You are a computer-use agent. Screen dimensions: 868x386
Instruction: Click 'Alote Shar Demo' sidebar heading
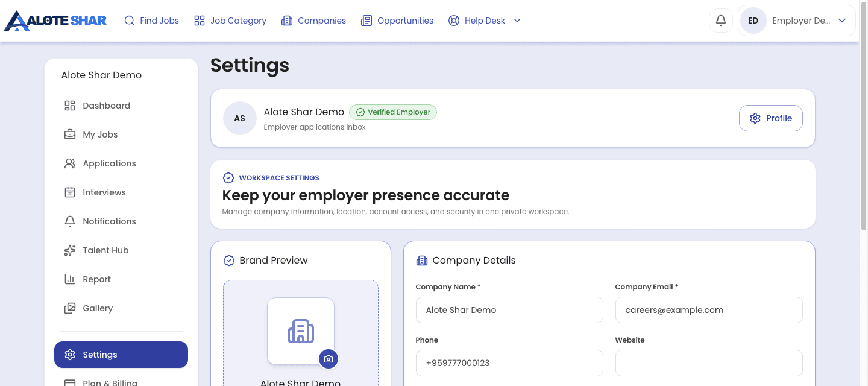coord(101,75)
